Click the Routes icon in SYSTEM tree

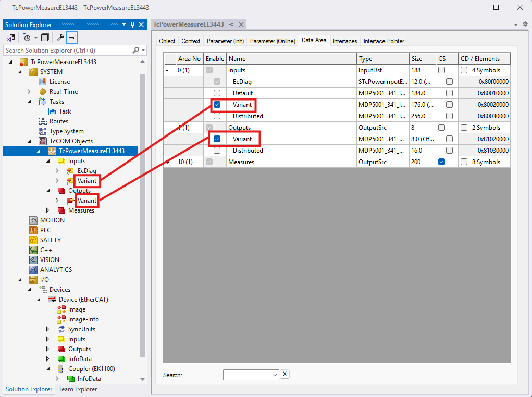tap(43, 121)
